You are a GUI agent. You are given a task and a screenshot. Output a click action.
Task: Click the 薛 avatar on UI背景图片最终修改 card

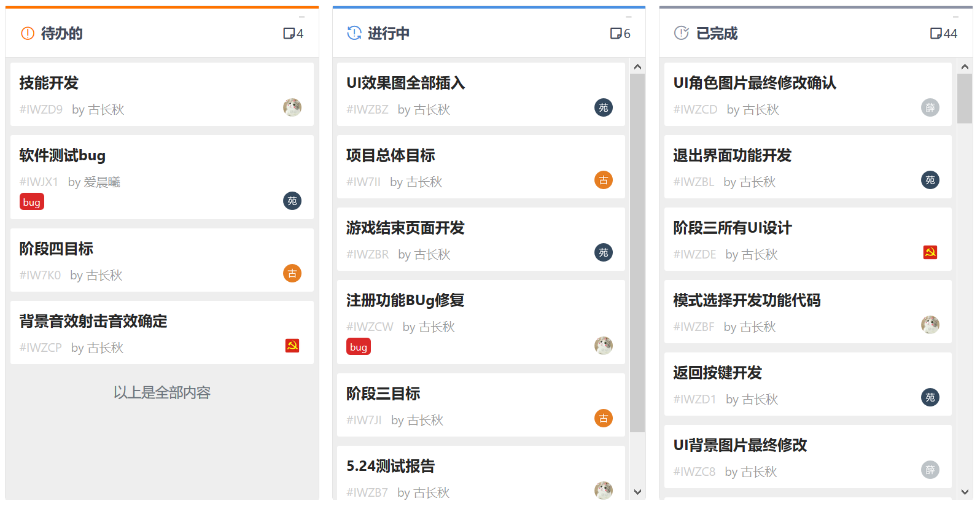click(930, 470)
